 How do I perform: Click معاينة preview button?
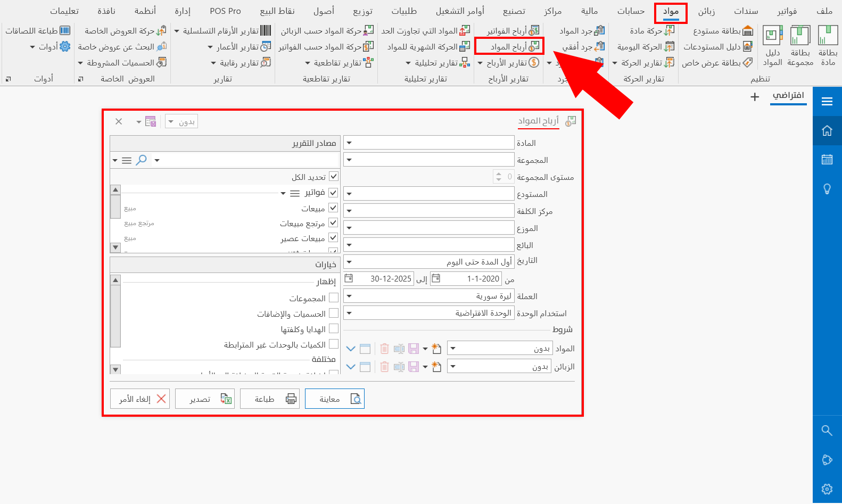[x=335, y=399]
